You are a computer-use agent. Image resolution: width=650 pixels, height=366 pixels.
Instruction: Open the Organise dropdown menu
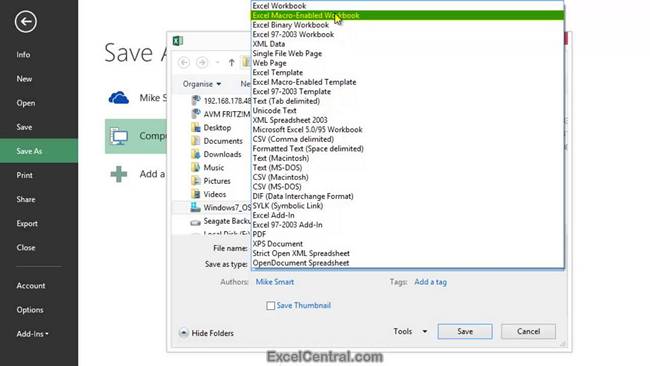202,84
